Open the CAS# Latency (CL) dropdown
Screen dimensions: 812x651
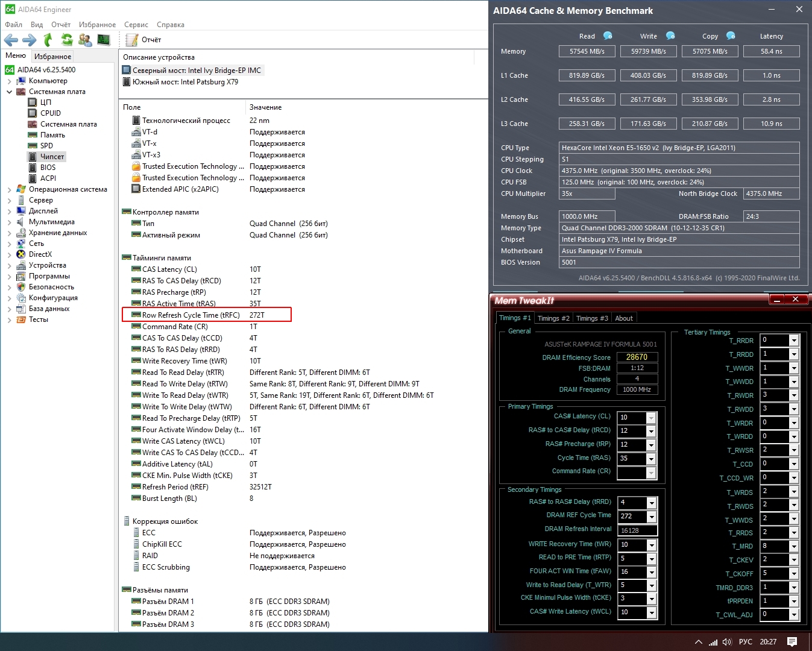click(x=651, y=418)
